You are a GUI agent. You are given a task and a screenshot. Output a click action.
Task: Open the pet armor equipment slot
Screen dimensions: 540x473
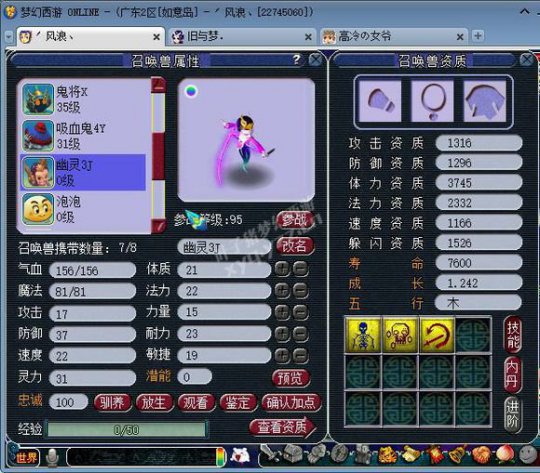pyautogui.click(x=484, y=101)
